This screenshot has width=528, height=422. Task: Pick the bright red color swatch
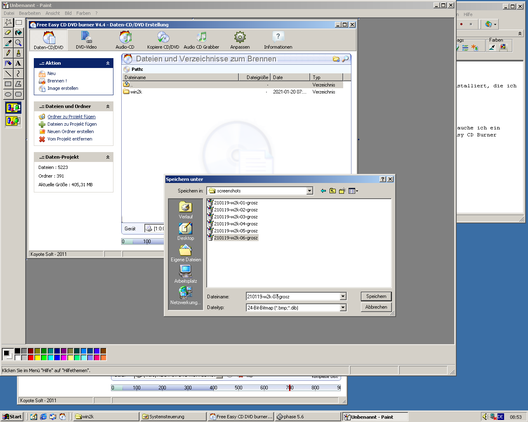[x=31, y=358]
